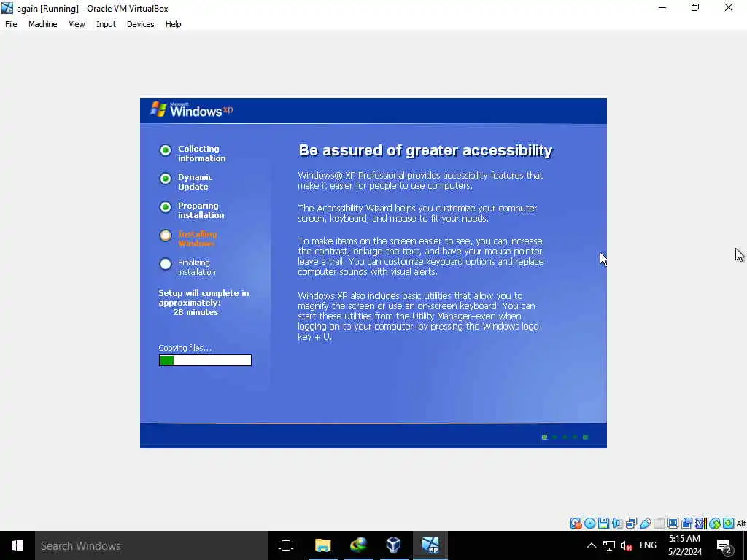747x560 pixels.
Task: Click the Search Windows box
Action: [x=152, y=545]
